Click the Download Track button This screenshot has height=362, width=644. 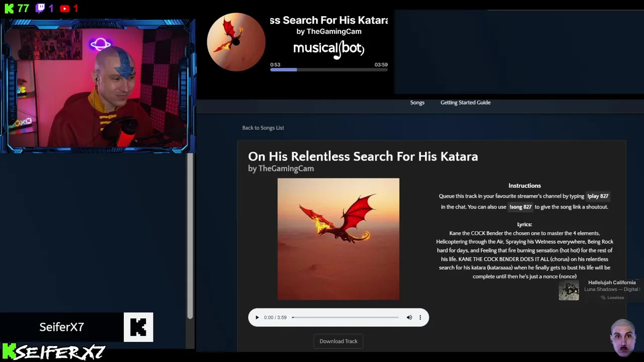[x=339, y=341]
